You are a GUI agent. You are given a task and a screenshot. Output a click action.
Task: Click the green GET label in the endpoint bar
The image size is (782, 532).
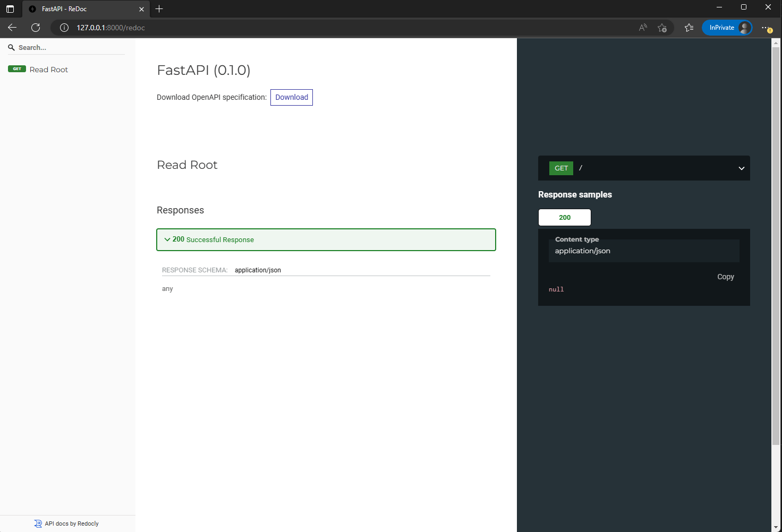[x=561, y=168]
